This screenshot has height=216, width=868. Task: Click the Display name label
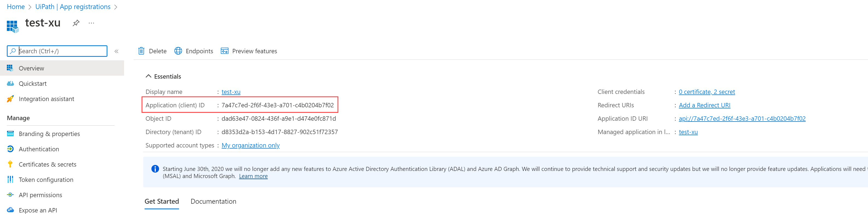[164, 91]
